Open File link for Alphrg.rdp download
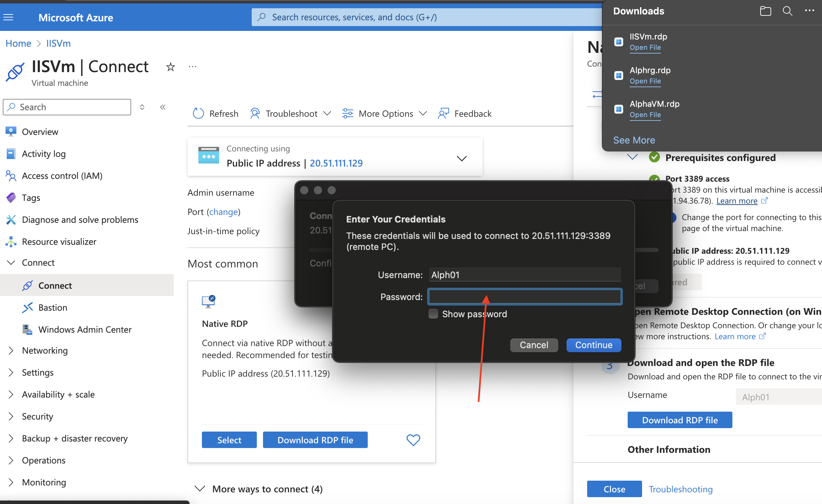The width and height of the screenshot is (822, 504). click(x=645, y=81)
